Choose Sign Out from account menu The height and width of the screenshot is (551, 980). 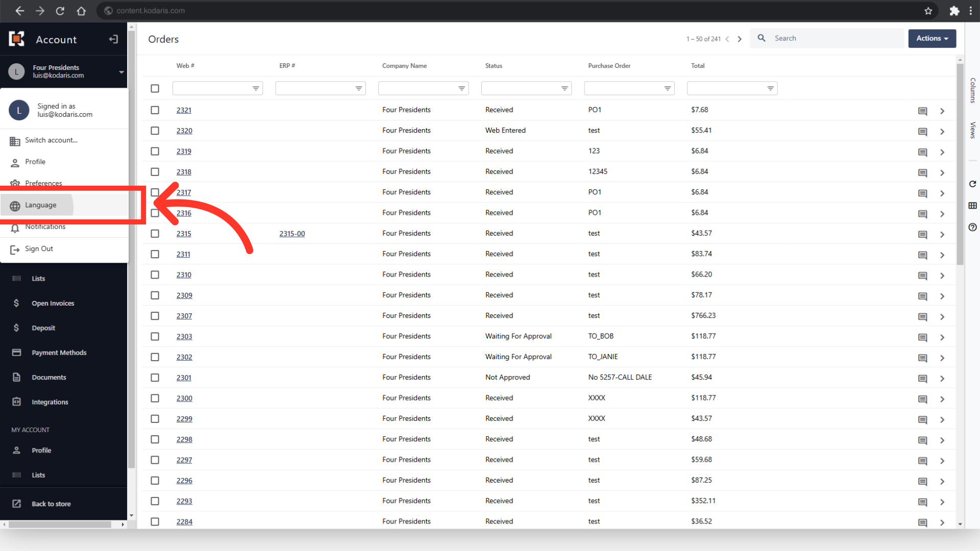tap(39, 249)
